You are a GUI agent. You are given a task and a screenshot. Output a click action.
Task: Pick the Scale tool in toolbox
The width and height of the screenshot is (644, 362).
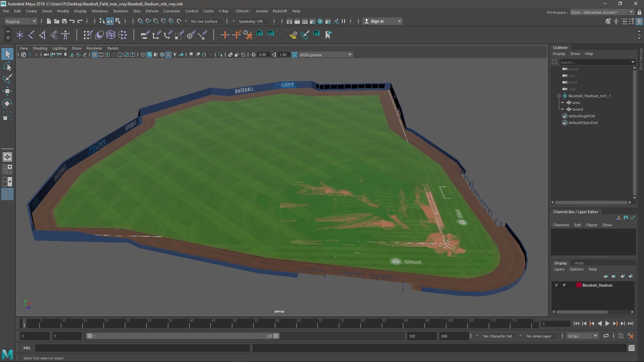pyautogui.click(x=7, y=116)
